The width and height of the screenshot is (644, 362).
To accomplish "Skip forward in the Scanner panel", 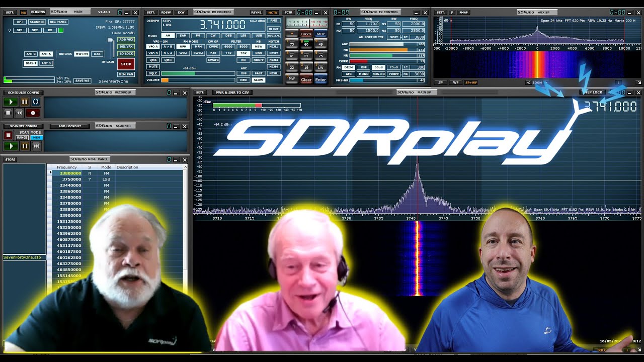I will pos(36,146).
